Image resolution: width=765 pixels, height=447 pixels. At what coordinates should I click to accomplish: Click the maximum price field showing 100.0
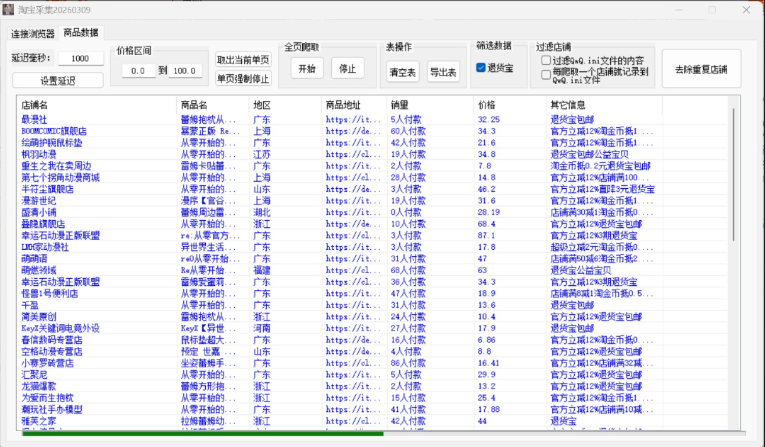pos(182,71)
